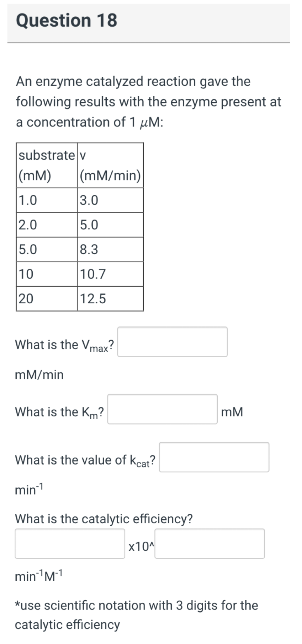The image size is (302, 644).
Task: Click the catalytic efficiency coefficient input box
Action: [70, 544]
